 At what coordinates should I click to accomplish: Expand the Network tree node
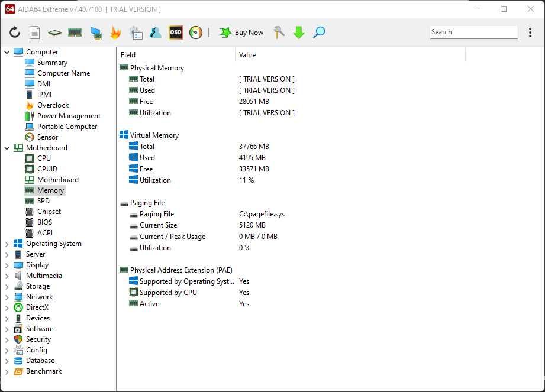(x=7, y=297)
